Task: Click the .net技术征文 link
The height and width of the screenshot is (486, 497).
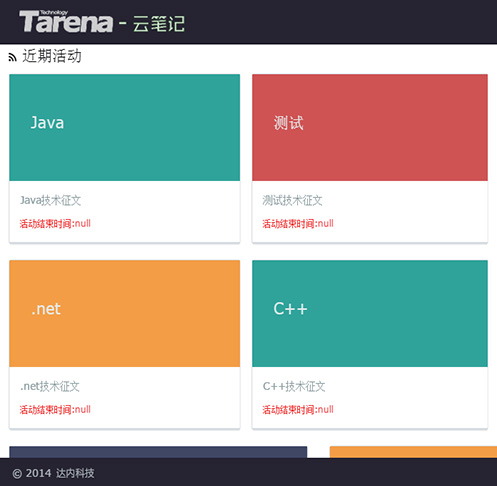Action: click(50, 386)
